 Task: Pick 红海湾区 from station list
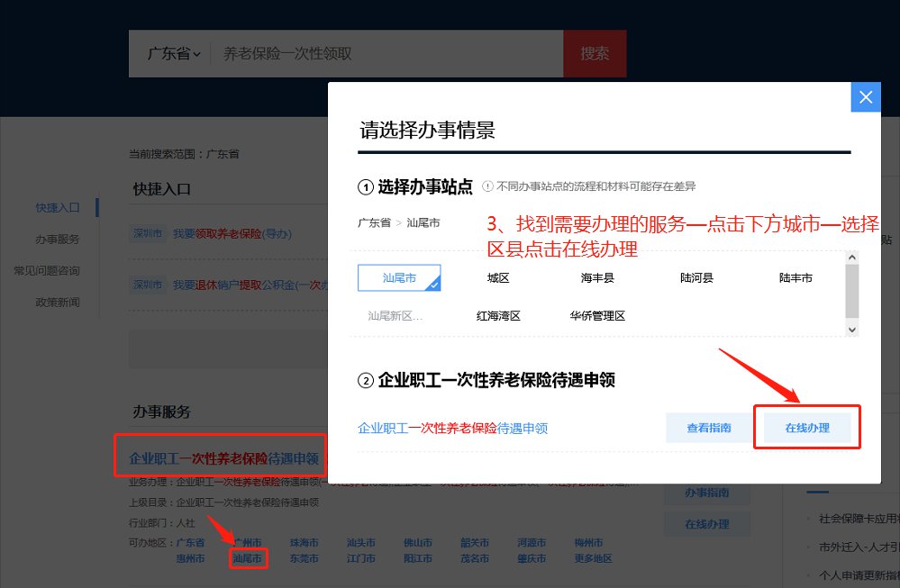(498, 316)
